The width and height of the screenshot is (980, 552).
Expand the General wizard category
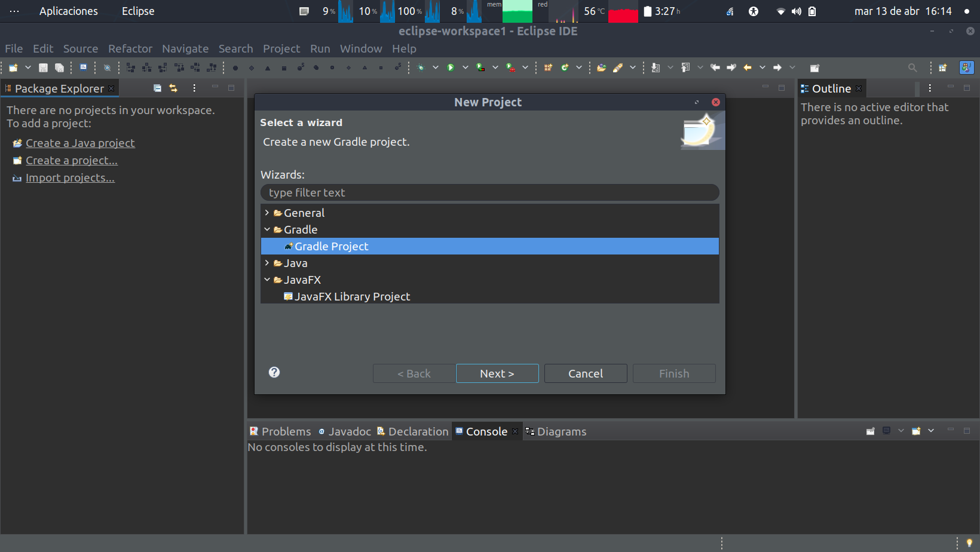pyautogui.click(x=267, y=213)
